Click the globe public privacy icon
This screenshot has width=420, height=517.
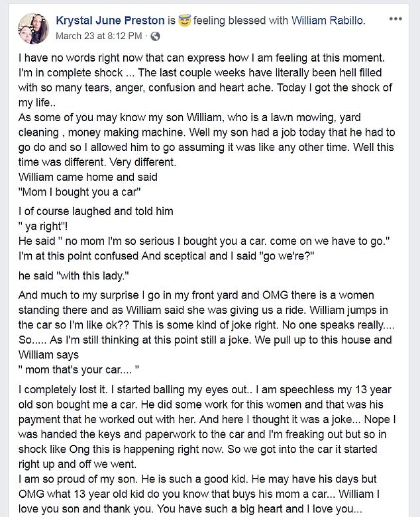point(156,36)
